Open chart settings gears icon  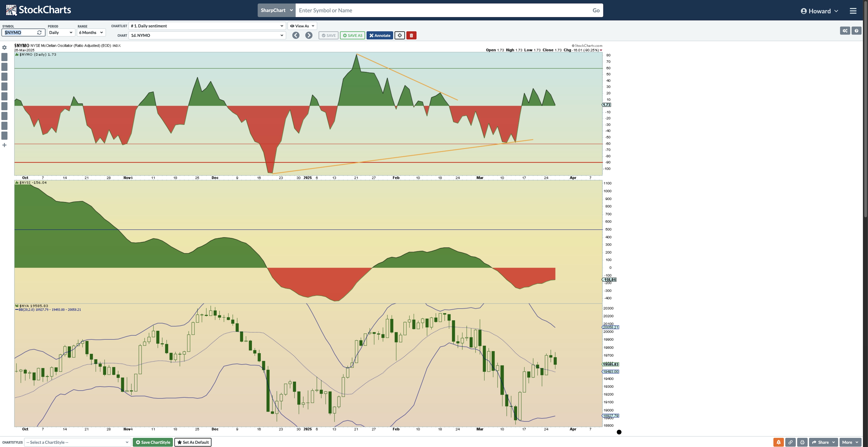[x=845, y=31]
